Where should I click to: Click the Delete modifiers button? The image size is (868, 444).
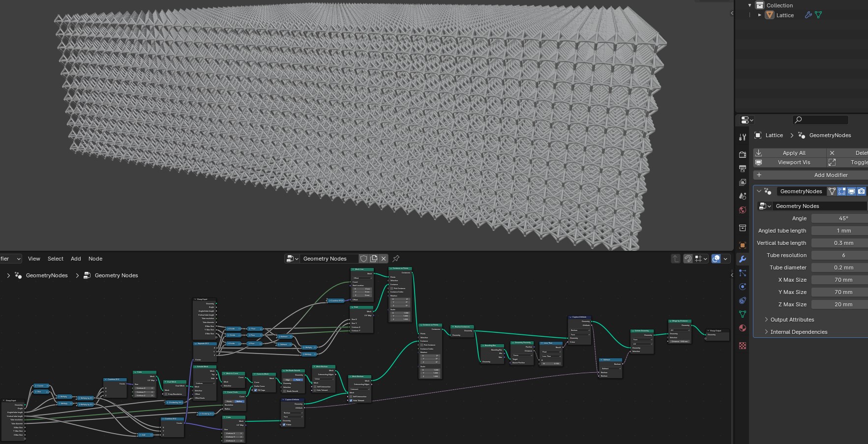(x=848, y=153)
